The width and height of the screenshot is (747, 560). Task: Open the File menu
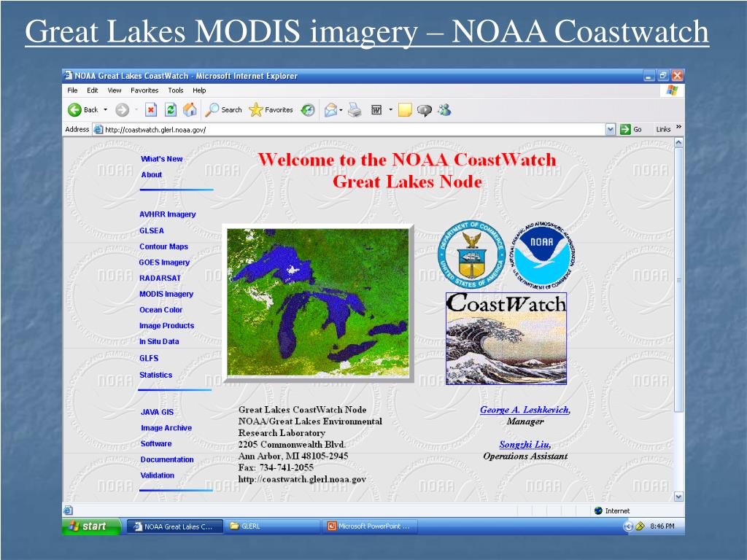pos(72,90)
